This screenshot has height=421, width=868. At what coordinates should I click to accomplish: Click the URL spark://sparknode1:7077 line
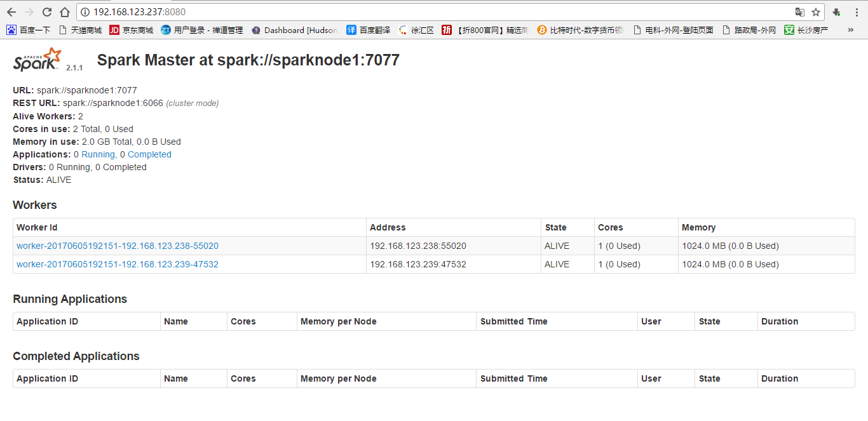(75, 91)
